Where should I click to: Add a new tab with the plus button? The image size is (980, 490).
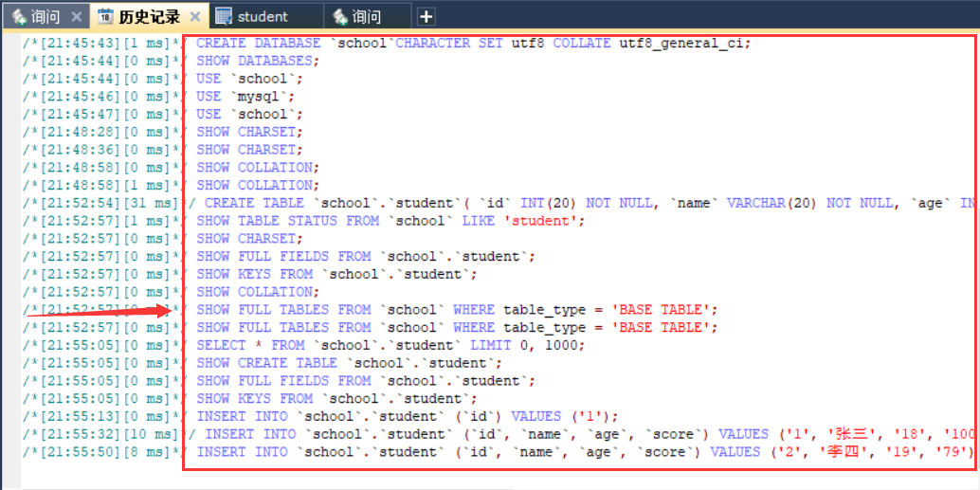[x=426, y=17]
